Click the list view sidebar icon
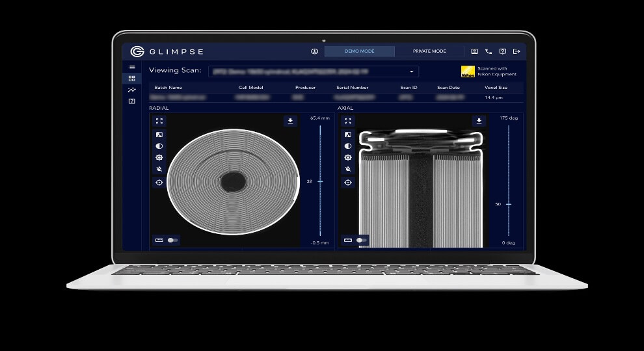Image resolution: width=644 pixels, height=351 pixels. (132, 66)
